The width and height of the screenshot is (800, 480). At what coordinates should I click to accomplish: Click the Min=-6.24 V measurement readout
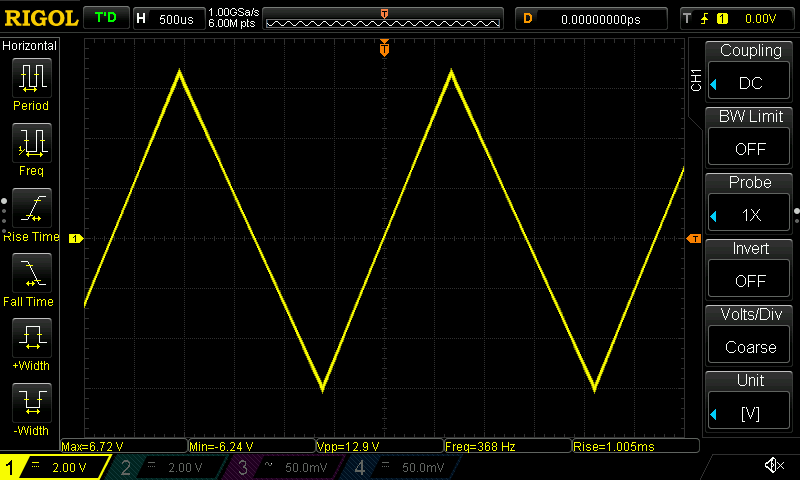click(252, 446)
